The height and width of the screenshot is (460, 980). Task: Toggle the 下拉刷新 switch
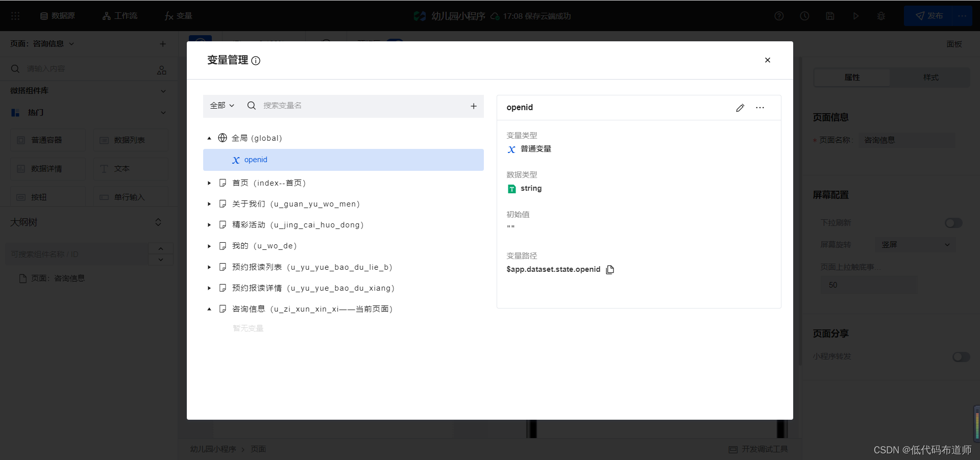(x=953, y=223)
